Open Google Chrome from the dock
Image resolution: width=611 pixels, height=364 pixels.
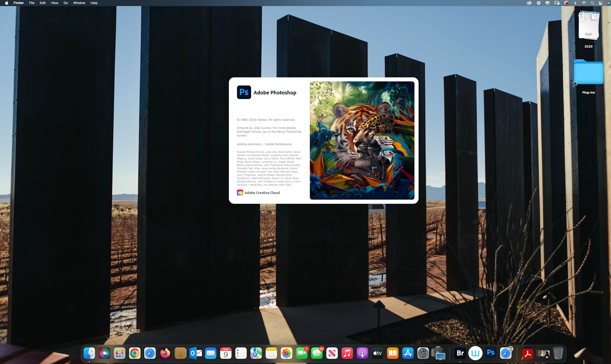(x=135, y=353)
